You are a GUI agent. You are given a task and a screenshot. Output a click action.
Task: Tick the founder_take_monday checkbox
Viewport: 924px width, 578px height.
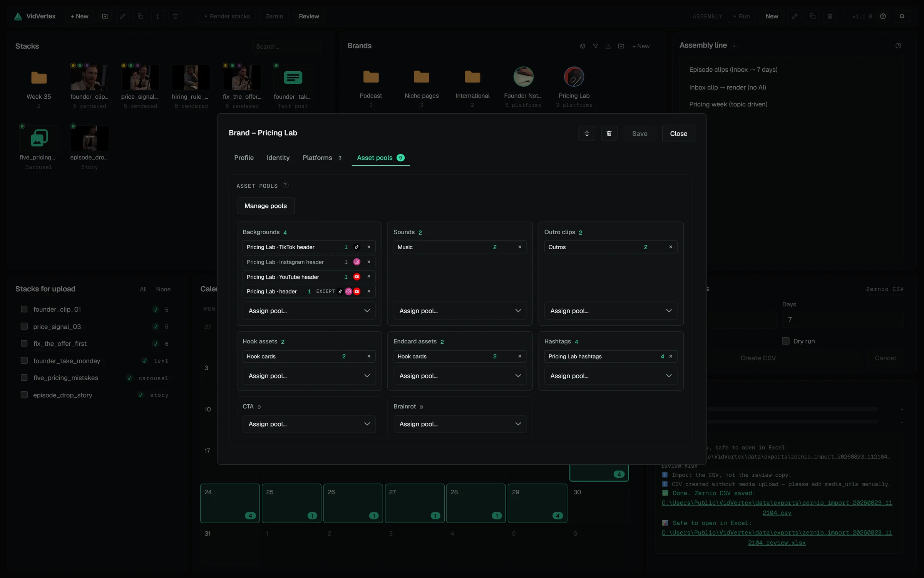[24, 360]
